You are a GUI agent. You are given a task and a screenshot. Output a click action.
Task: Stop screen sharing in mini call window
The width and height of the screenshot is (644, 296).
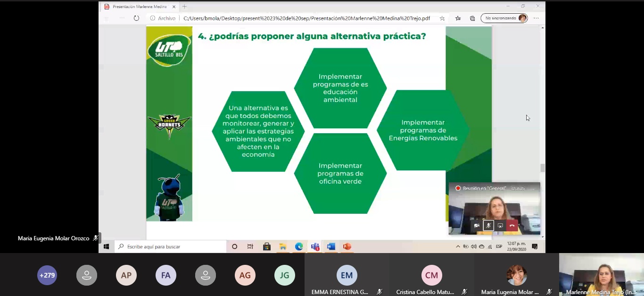pos(500,226)
